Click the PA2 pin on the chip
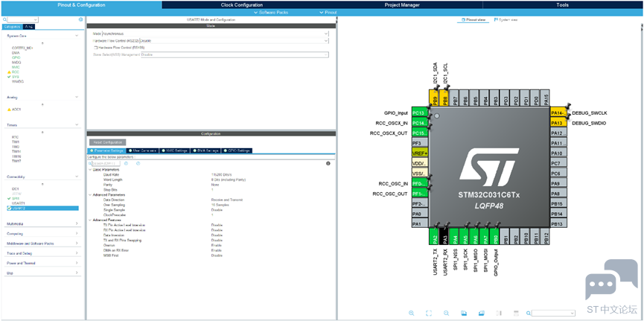644x321 pixels. [434, 236]
